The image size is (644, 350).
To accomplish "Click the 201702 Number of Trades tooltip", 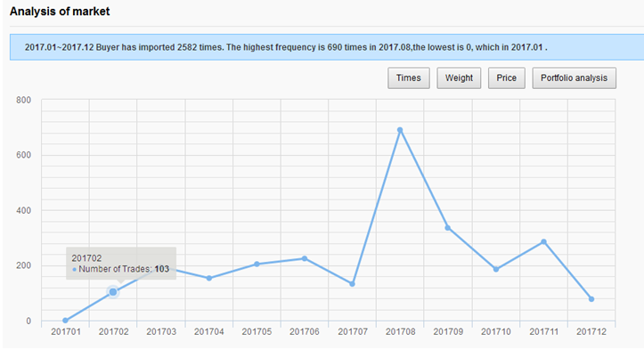I will coord(121,264).
